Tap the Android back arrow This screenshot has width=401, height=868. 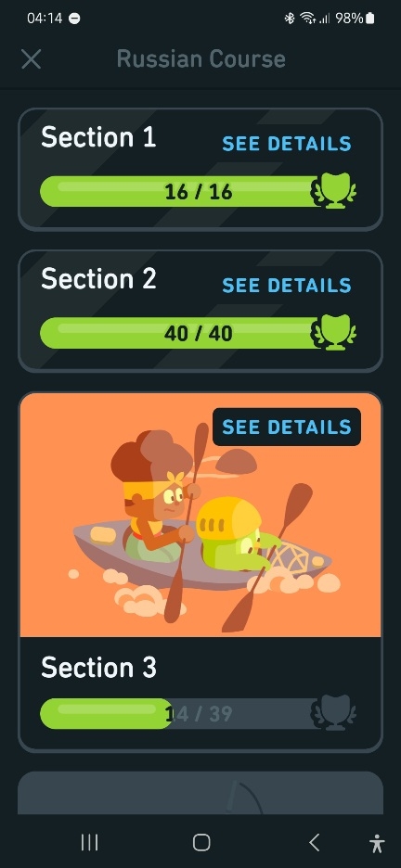pos(314,843)
